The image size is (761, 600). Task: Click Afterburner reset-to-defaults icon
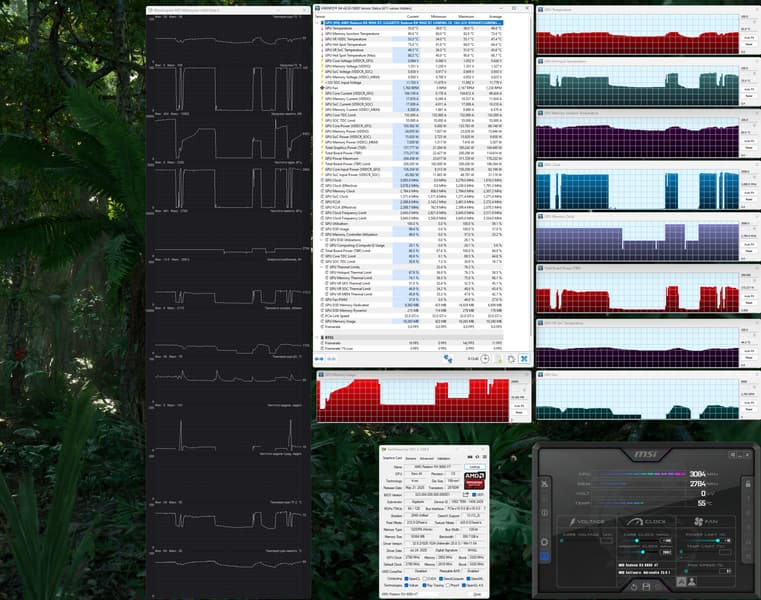(634, 587)
